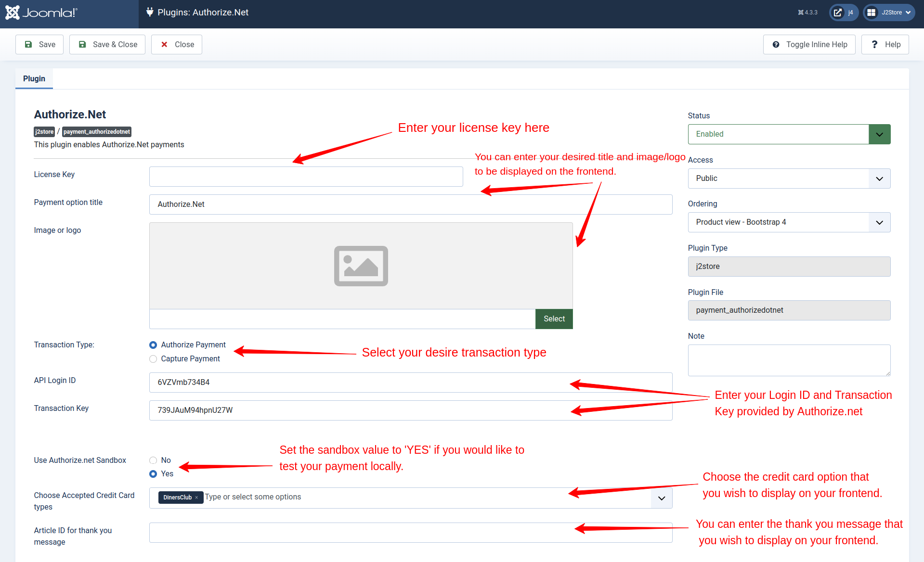Screen dimensions: 924x562
Task: Toggle Inline Help
Action: [x=809, y=44]
